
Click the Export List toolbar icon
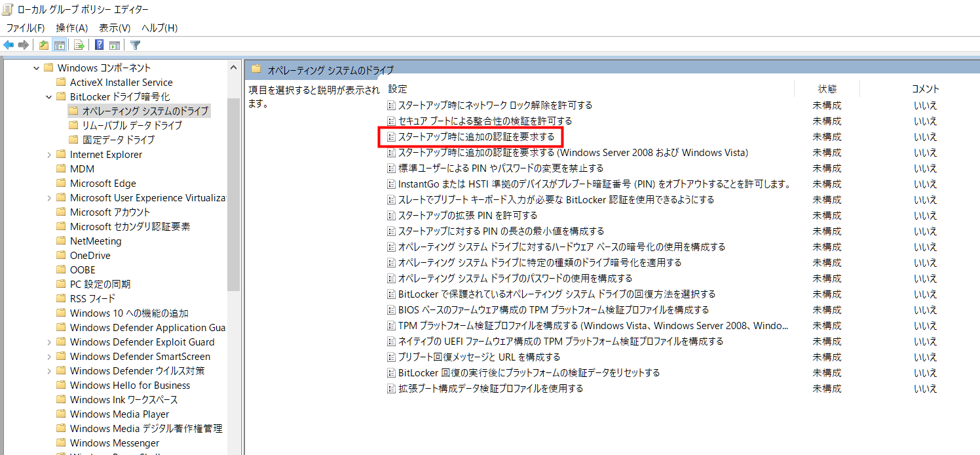click(x=79, y=45)
